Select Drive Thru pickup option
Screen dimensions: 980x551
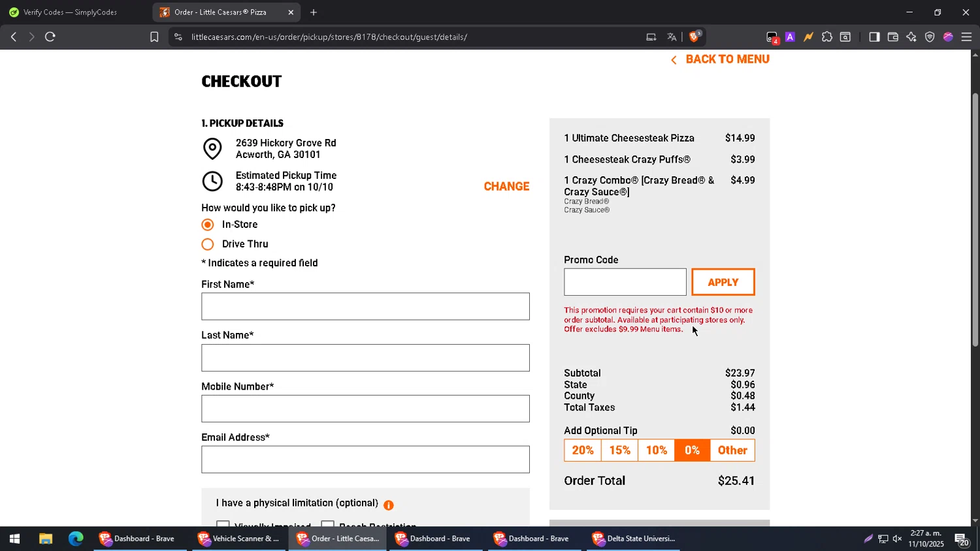(208, 244)
